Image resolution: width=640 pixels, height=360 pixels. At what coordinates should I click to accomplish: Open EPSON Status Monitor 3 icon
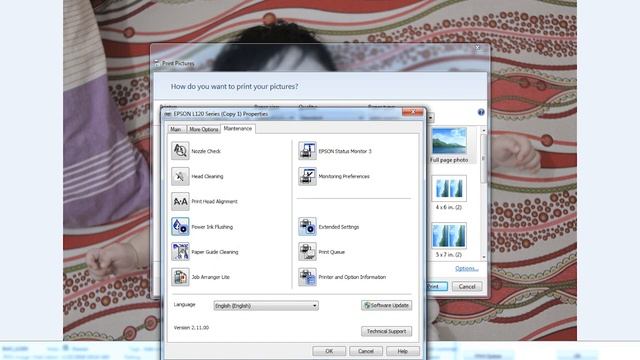307,151
